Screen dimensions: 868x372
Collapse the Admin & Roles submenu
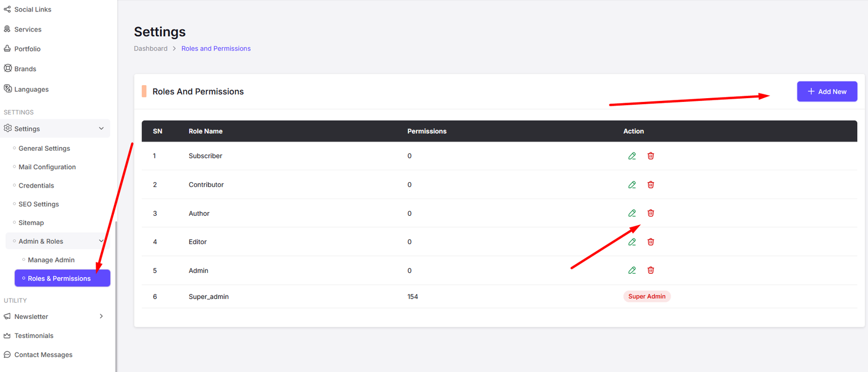click(x=101, y=241)
